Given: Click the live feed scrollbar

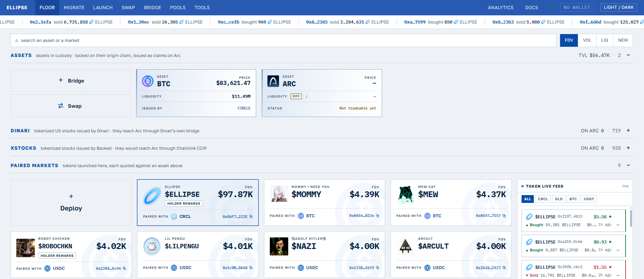Looking at the screenshot, I should pyautogui.click(x=631, y=218).
